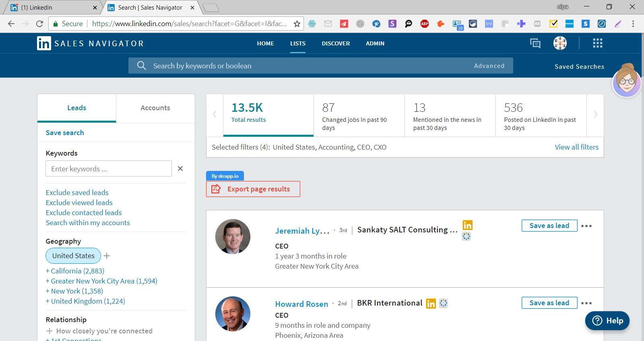Open the Chrome three-dot menu
Screen dimensions: 644x341
pos(633,24)
